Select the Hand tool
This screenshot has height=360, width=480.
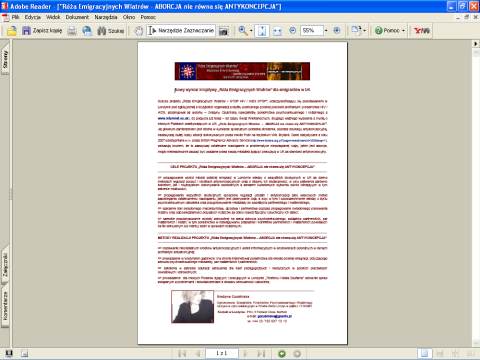pyautogui.click(x=139, y=31)
